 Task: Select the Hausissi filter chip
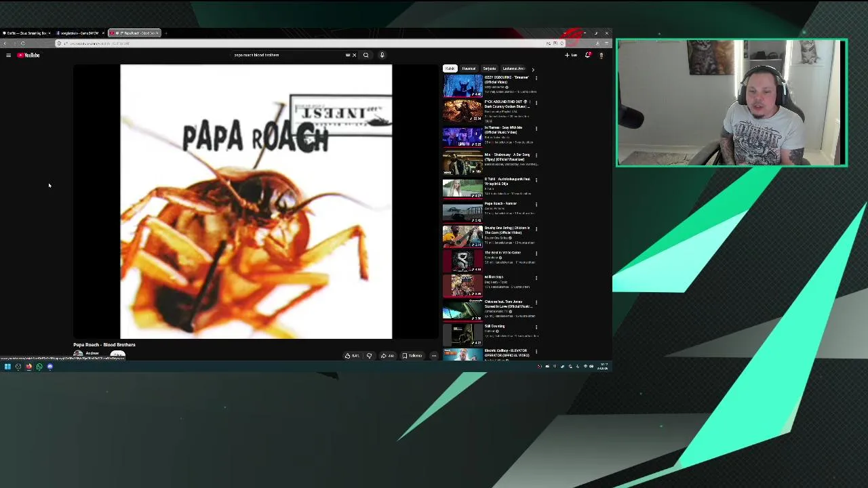[x=469, y=68]
